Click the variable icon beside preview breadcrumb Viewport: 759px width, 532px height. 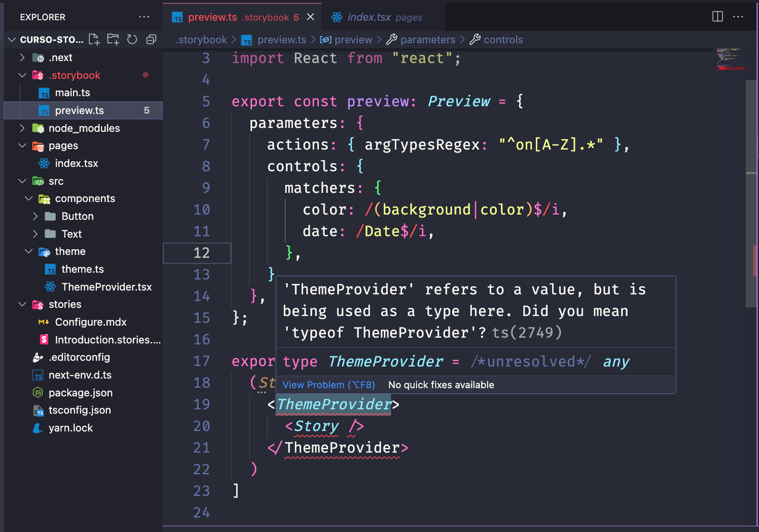point(326,39)
